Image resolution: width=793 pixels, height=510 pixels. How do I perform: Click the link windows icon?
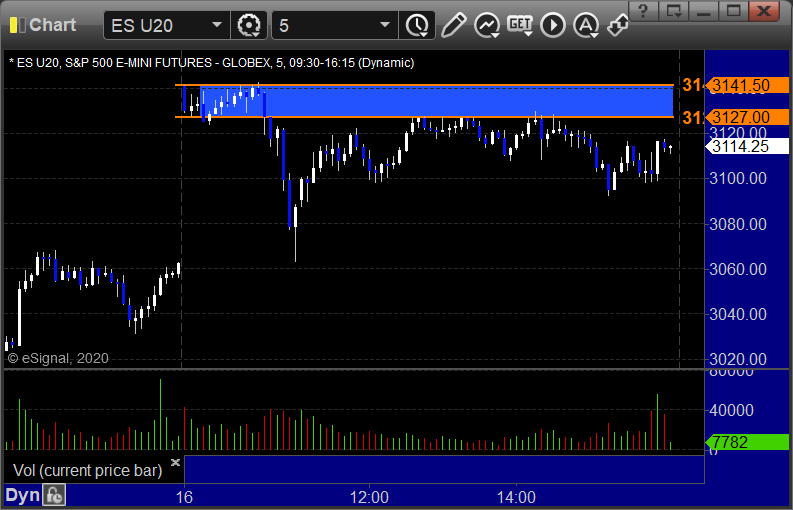618,25
